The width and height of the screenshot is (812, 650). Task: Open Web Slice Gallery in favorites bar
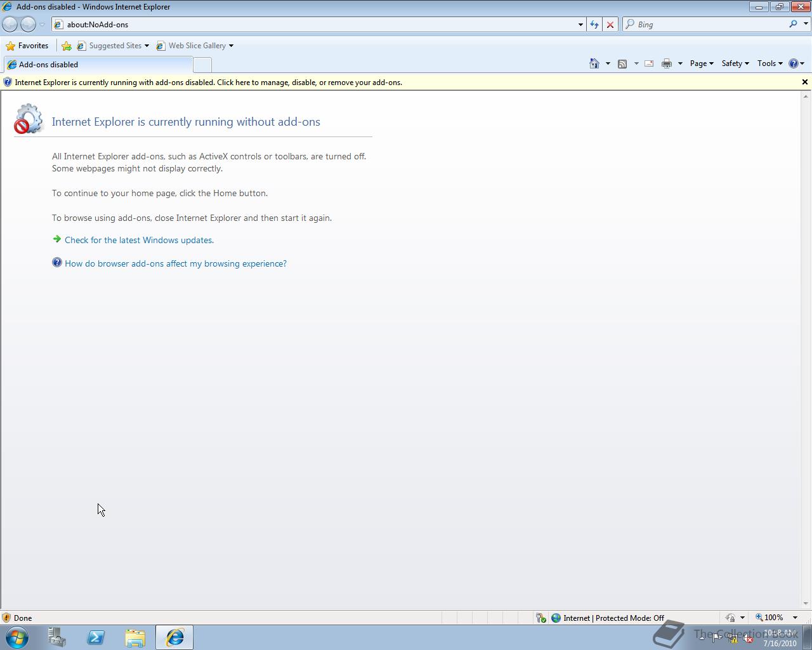(x=195, y=46)
